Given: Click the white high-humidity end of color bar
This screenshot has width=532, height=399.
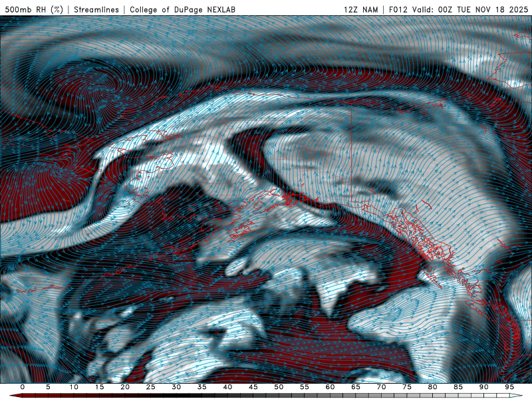Looking at the screenshot, I should point(517,396).
